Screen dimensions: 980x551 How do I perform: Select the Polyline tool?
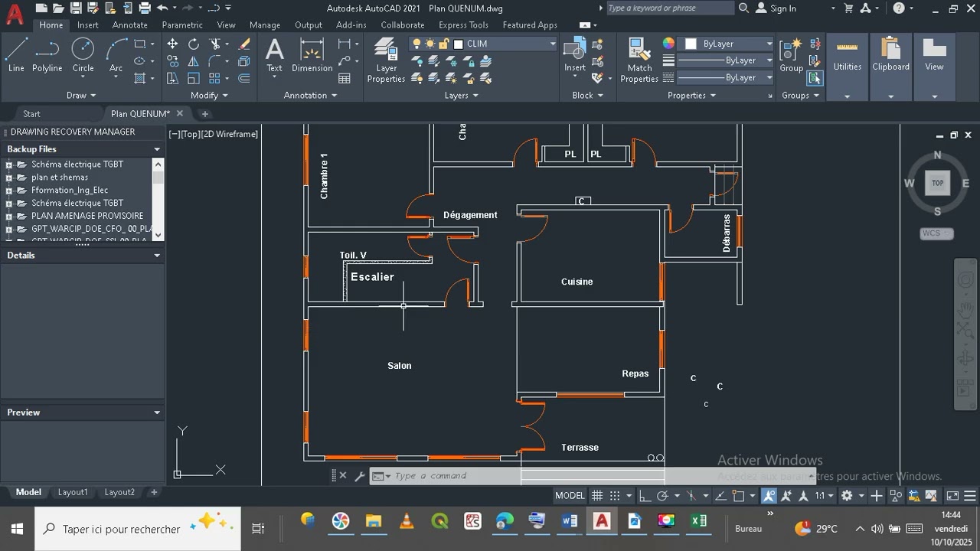pyautogui.click(x=47, y=54)
